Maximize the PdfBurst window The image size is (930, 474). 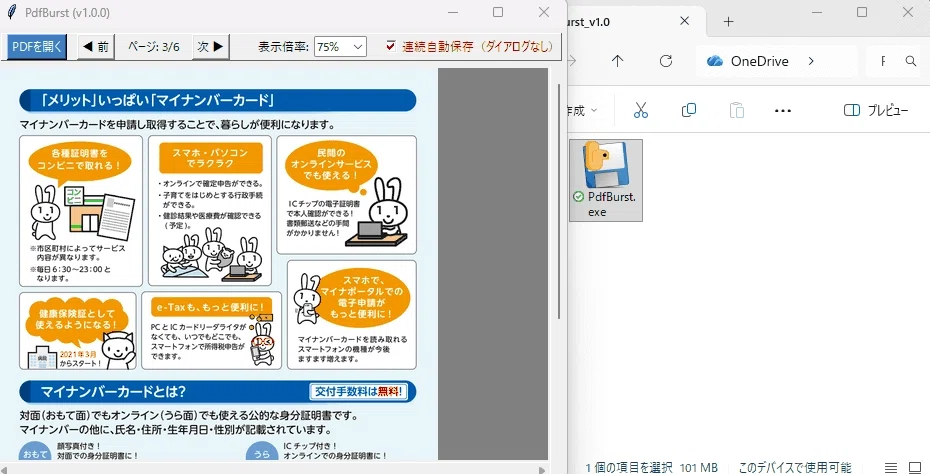(x=498, y=12)
